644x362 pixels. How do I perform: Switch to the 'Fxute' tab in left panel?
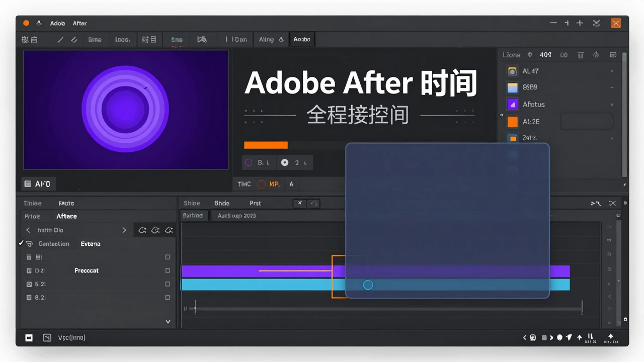[x=66, y=204]
